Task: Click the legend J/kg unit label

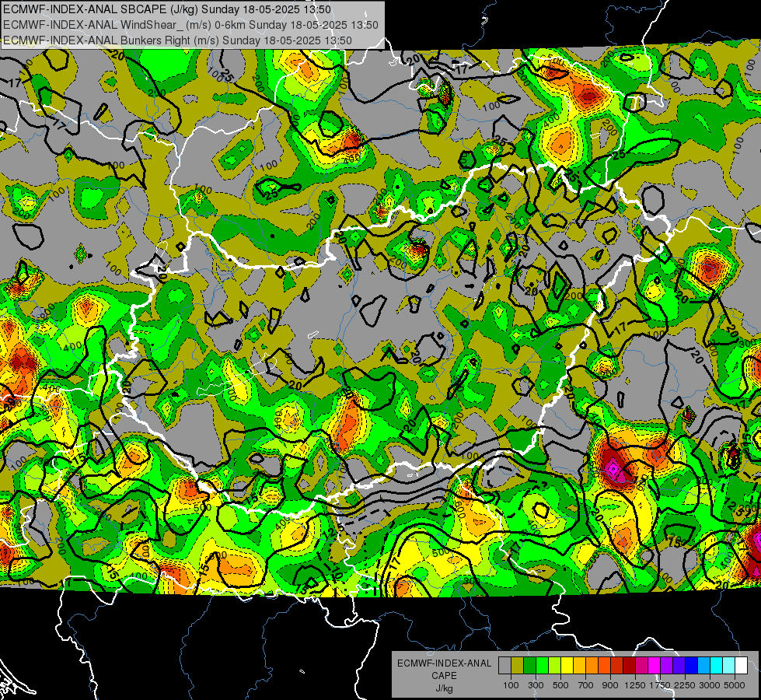Action: 444,688
